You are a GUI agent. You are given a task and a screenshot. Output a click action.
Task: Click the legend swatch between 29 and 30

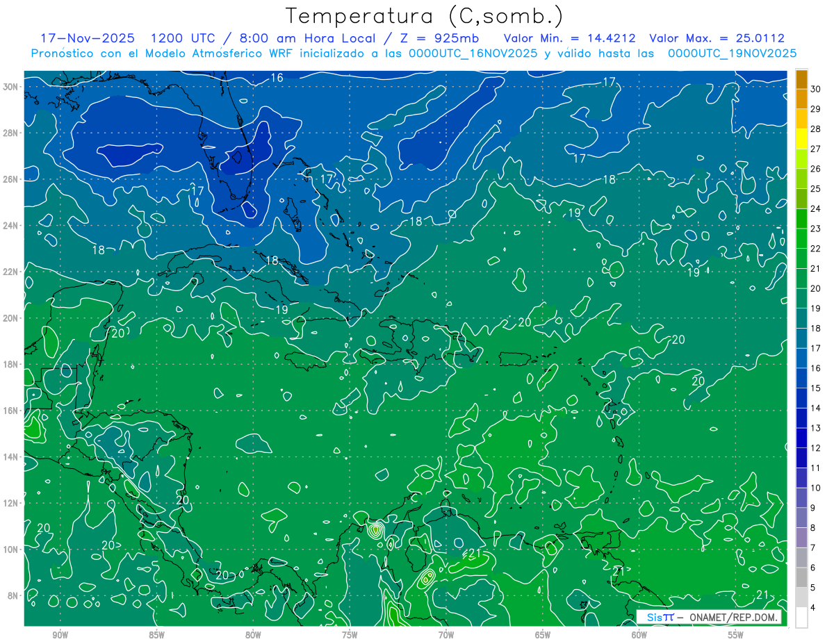801,99
